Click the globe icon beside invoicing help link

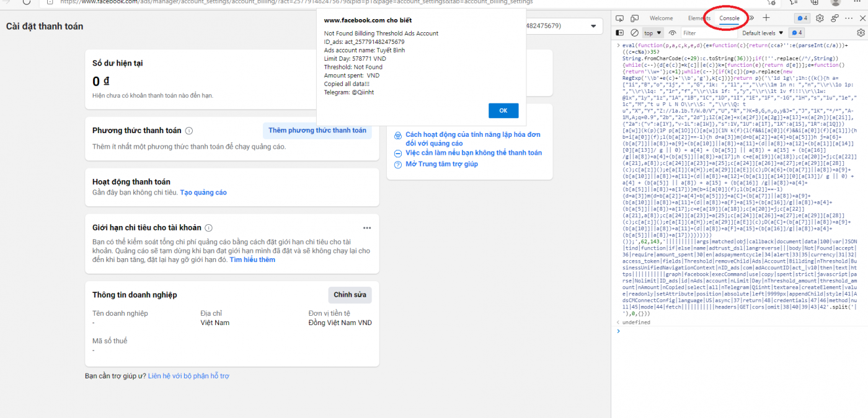[x=399, y=134]
